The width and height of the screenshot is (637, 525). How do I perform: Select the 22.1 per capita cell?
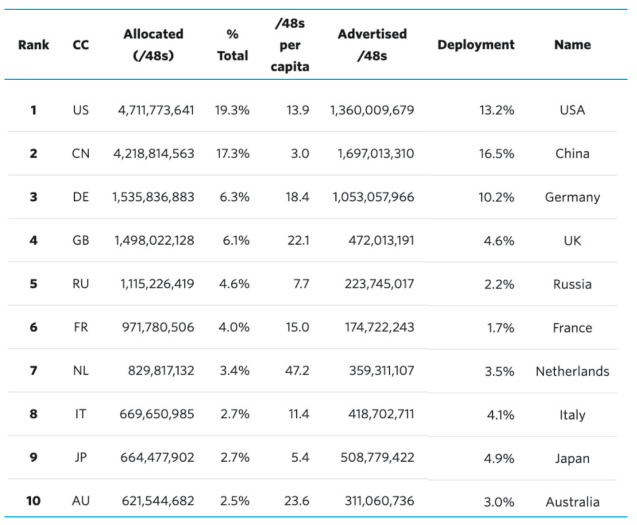coord(298,241)
